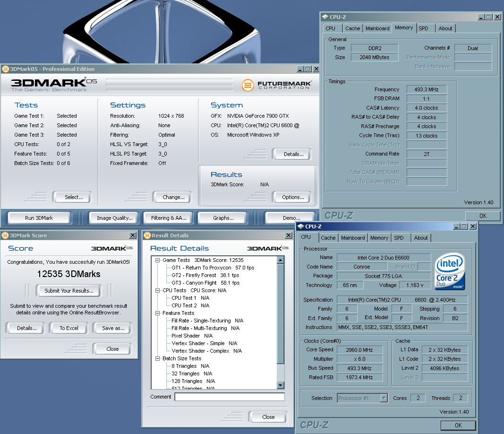Close the Result Details window with X

click(x=289, y=235)
